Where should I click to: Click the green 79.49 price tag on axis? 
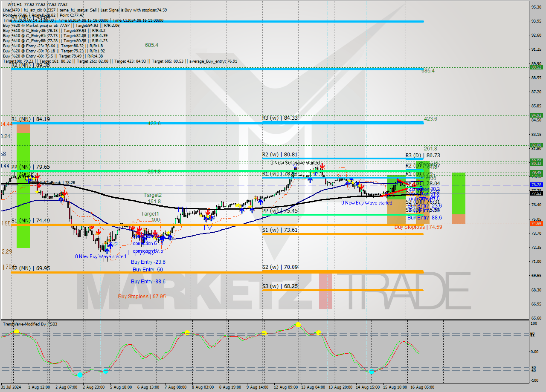[536, 172]
